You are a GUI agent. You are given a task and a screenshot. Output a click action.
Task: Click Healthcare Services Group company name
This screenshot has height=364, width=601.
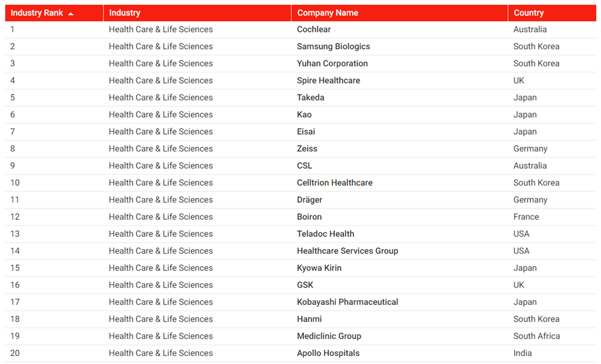pos(347,251)
